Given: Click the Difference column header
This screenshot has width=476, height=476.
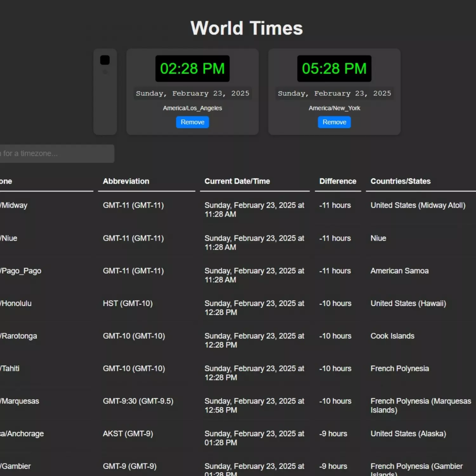Looking at the screenshot, I should pyautogui.click(x=338, y=181).
